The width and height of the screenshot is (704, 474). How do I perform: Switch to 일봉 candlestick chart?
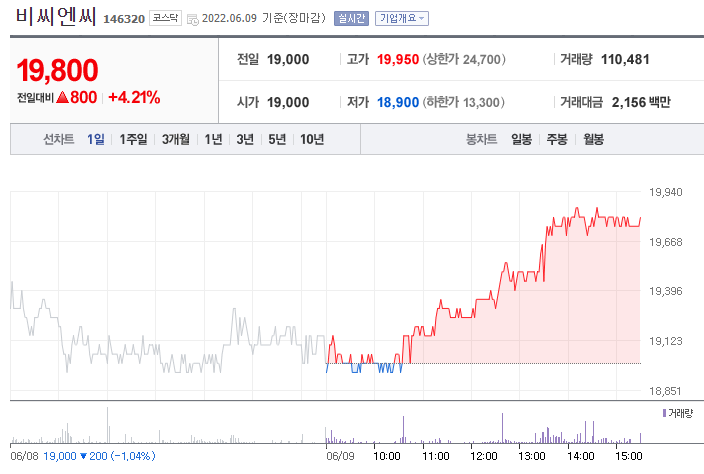(x=522, y=139)
